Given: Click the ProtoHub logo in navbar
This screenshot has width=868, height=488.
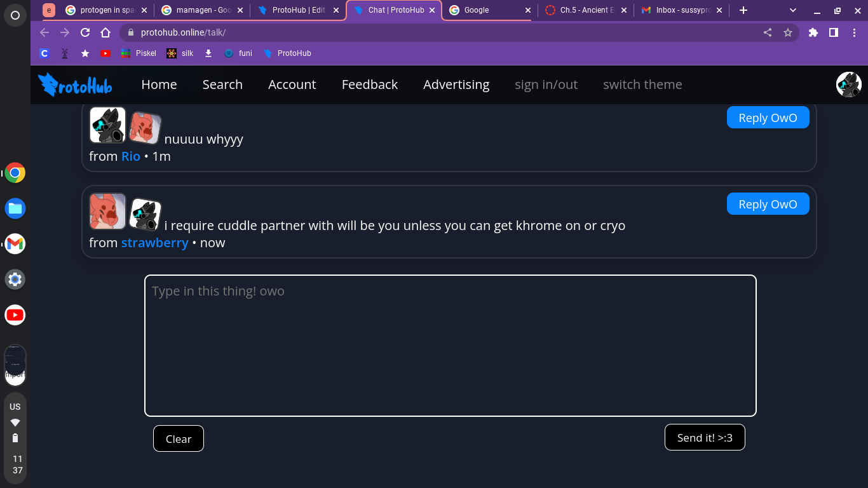Looking at the screenshot, I should 74,85.
